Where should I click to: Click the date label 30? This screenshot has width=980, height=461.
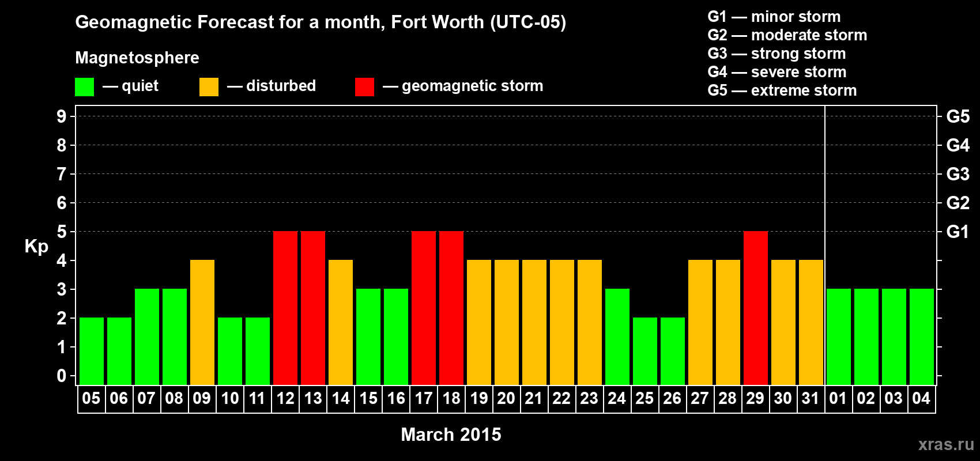[x=783, y=399]
